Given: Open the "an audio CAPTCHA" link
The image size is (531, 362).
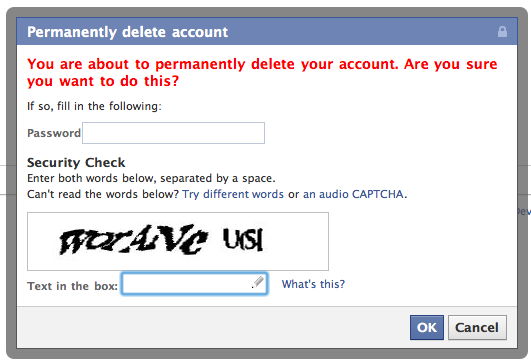Looking at the screenshot, I should [354, 194].
